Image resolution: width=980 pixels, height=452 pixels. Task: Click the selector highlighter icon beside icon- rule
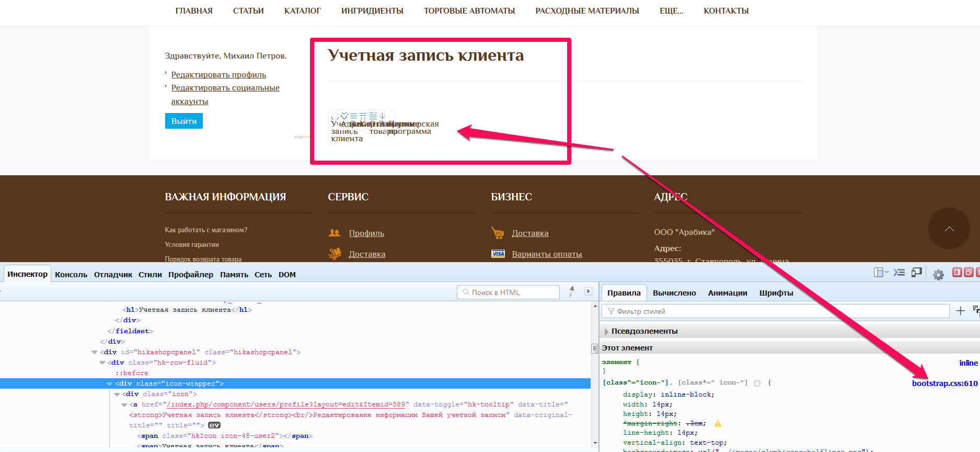(x=757, y=383)
